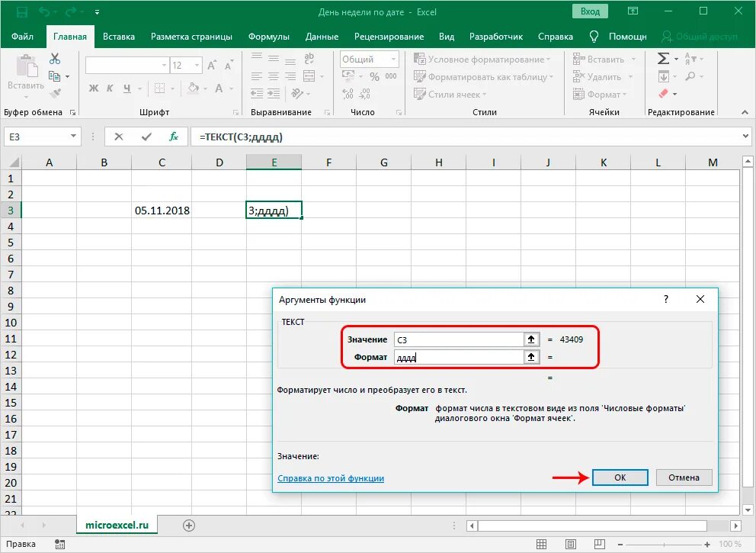Click the Percent style icon
Image resolution: width=756 pixels, height=553 pixels.
[375, 76]
